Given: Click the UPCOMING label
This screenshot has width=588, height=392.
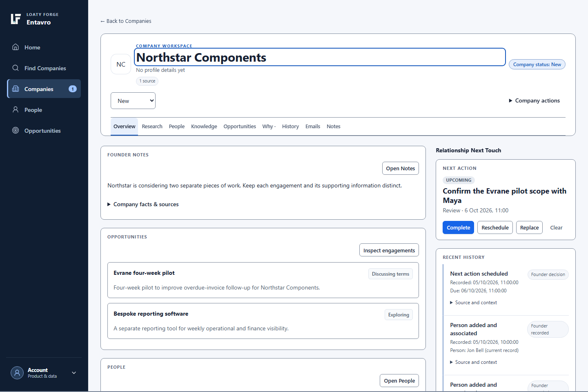Looking at the screenshot, I should click(459, 180).
